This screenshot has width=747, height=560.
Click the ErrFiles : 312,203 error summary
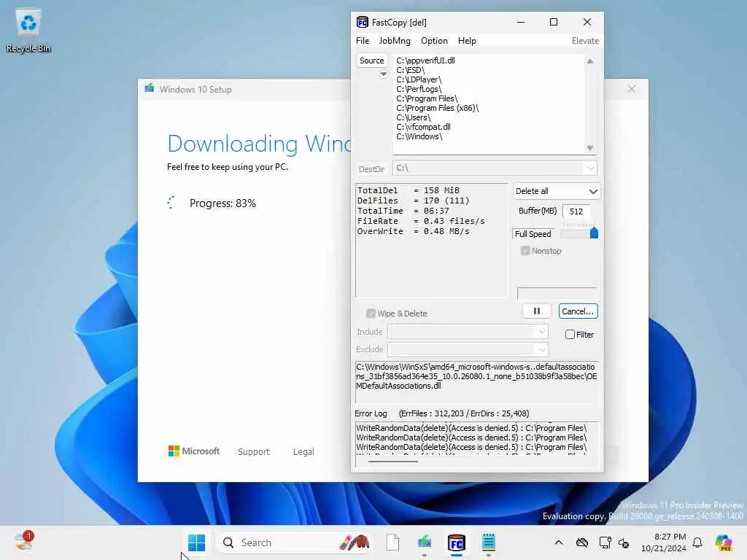(x=464, y=413)
